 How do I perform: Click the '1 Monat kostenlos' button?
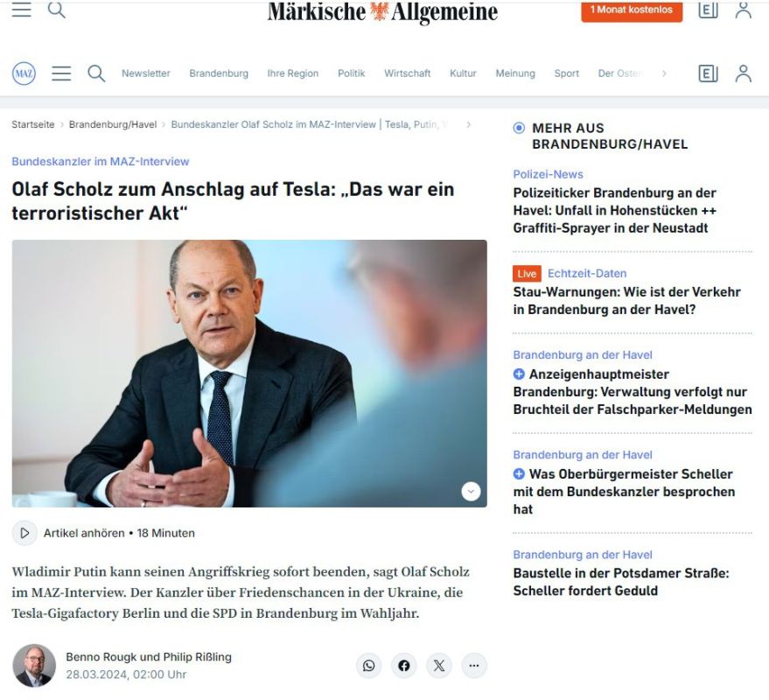pos(632,10)
